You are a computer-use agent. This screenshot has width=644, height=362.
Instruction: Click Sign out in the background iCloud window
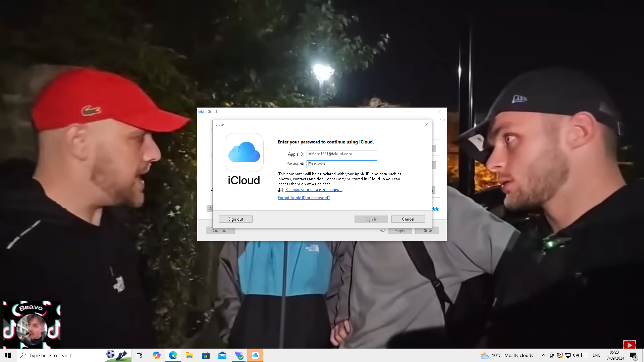220,231
